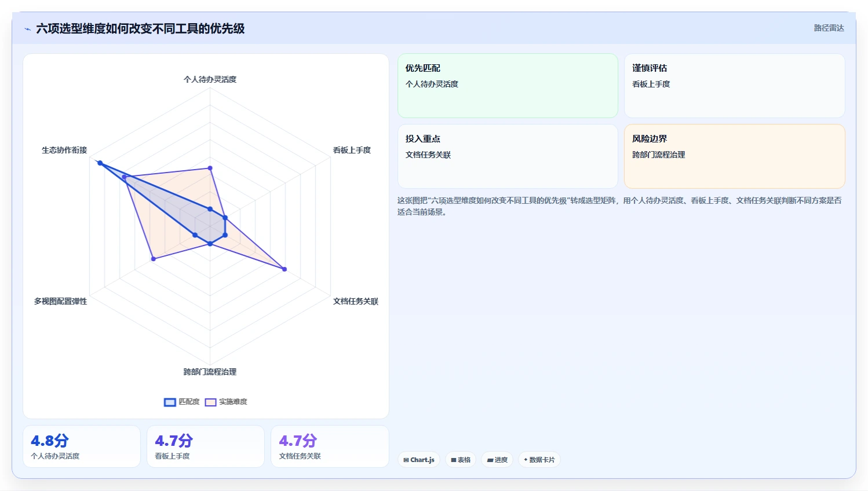The width and height of the screenshot is (868, 491).
Task: Click the 多视图配置弹性 实施难度 data point
Action: [x=153, y=259]
